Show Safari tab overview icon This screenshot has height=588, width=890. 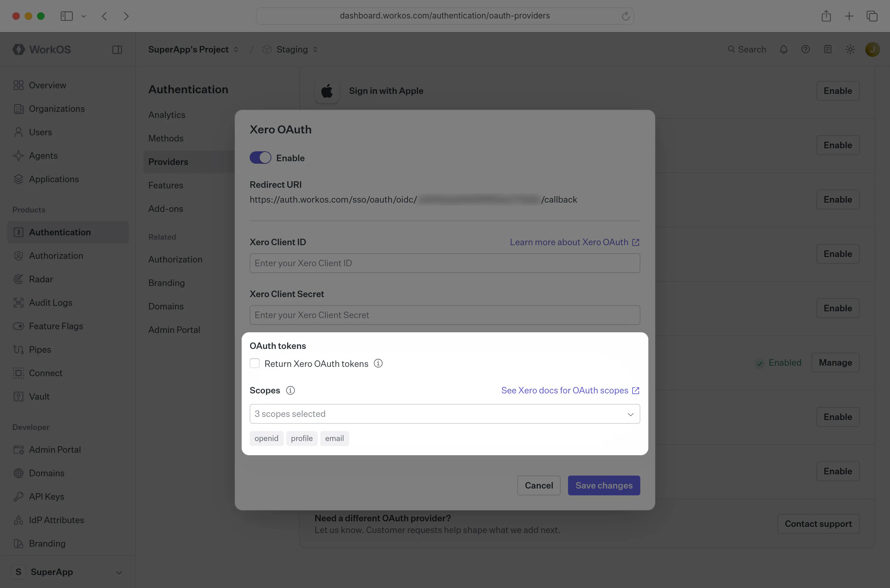point(872,16)
